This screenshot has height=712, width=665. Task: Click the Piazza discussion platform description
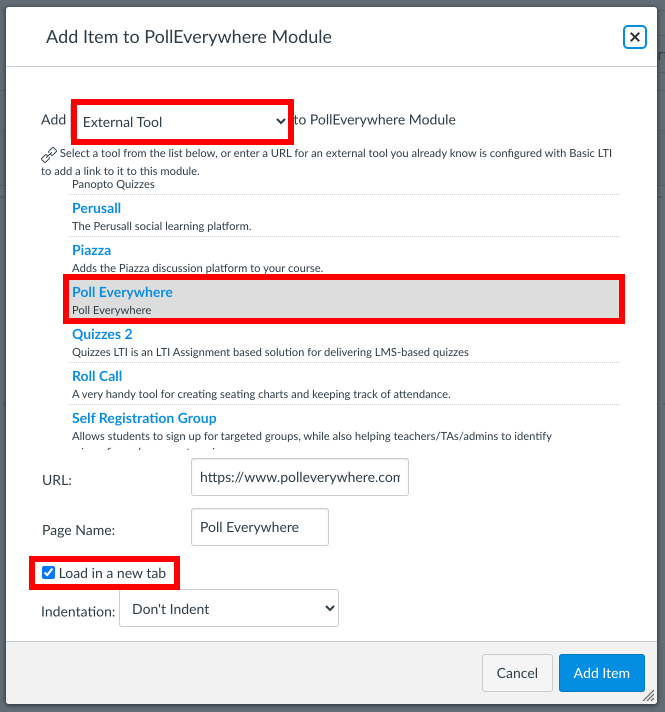[197, 268]
